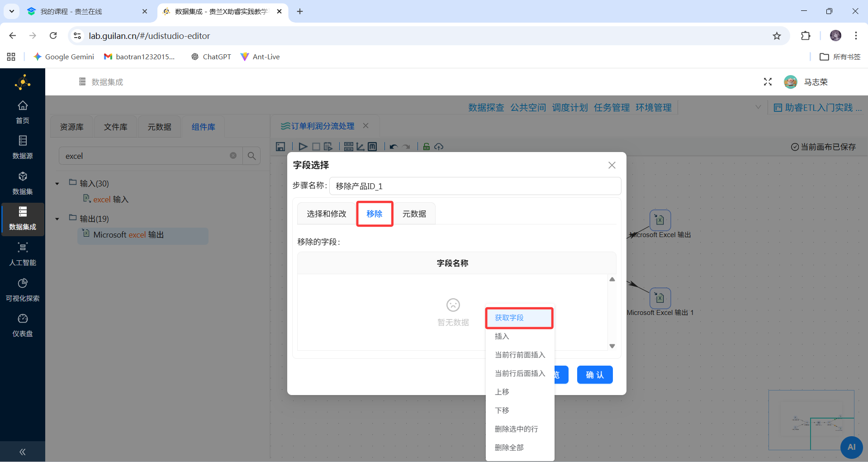This screenshot has height=462, width=868.
Task: Choose 上移 from context menu
Action: click(520, 392)
